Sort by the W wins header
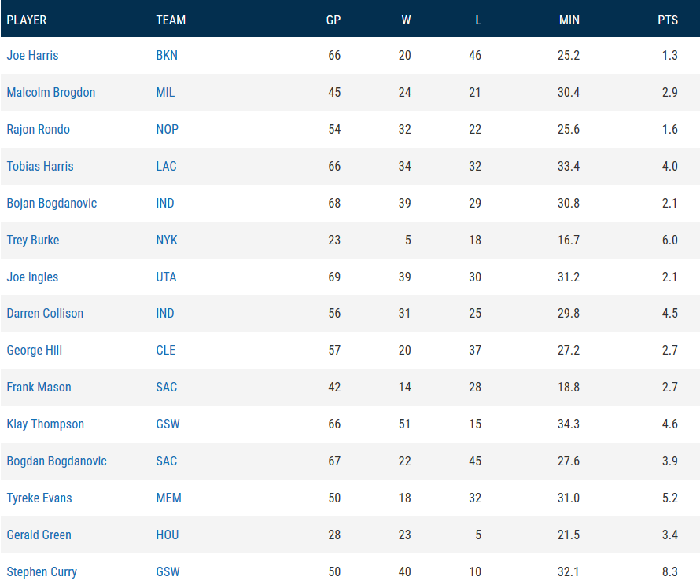700x588 pixels. [406, 20]
